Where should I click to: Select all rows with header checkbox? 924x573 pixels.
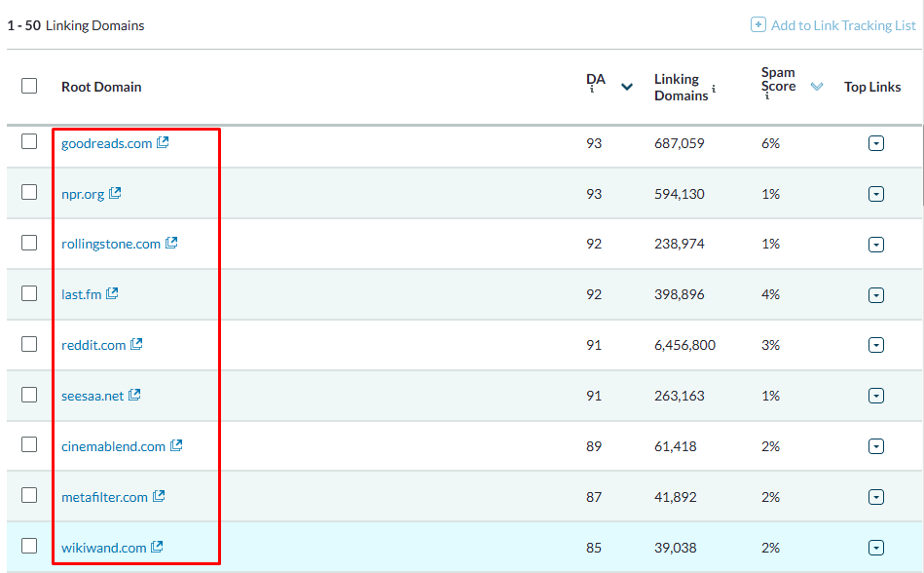(29, 86)
